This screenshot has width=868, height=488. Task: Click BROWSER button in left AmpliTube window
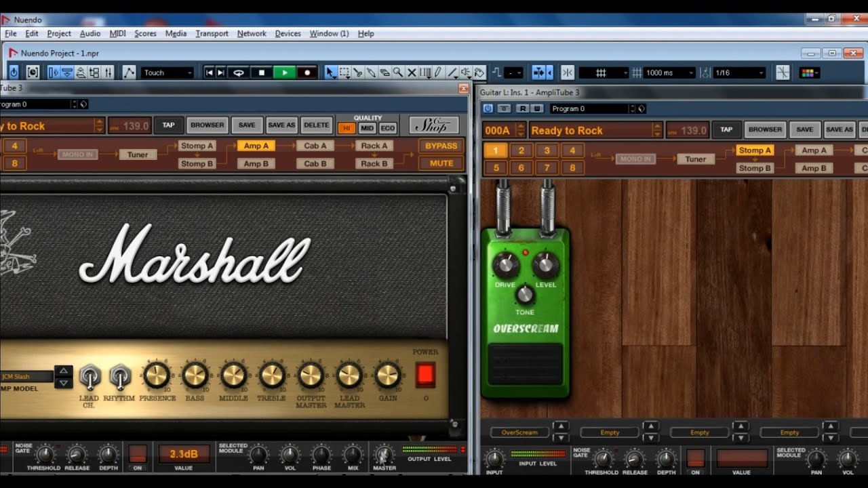coord(207,125)
